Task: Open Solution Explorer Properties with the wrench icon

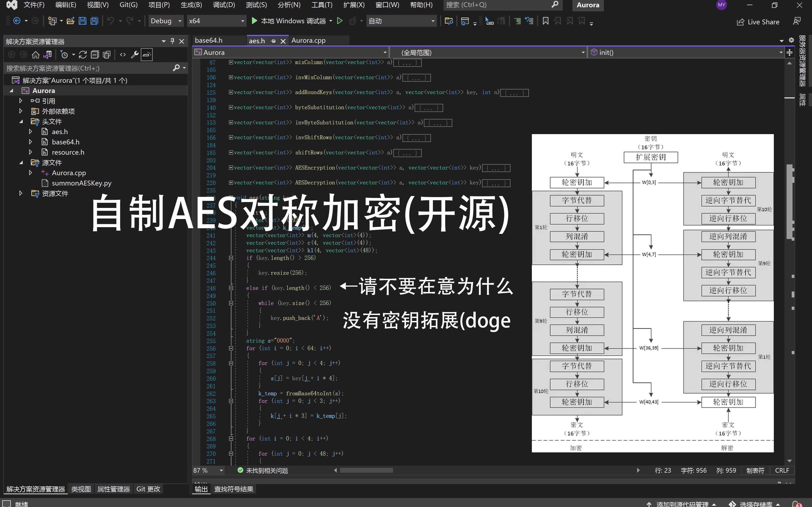Action: pos(134,55)
